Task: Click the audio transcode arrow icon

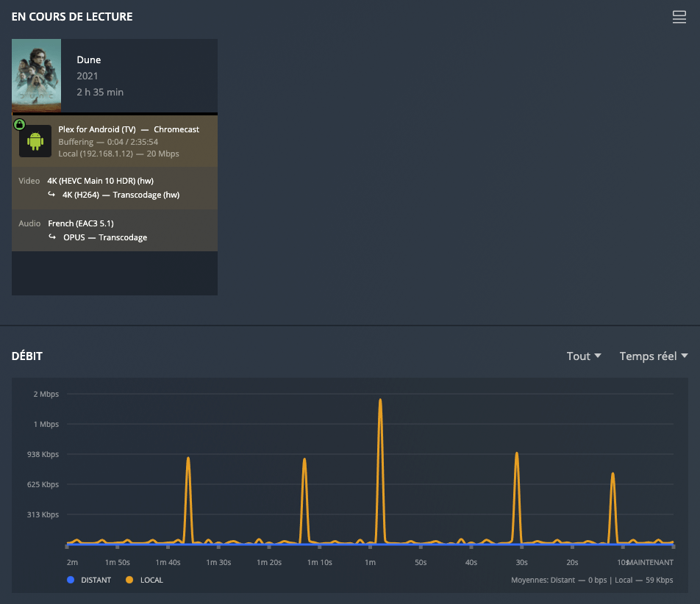Action: [x=51, y=237]
